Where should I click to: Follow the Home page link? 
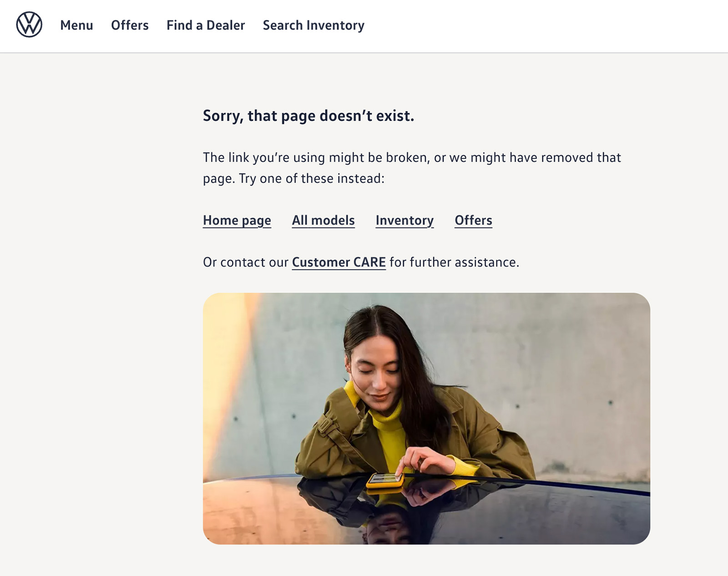point(237,221)
